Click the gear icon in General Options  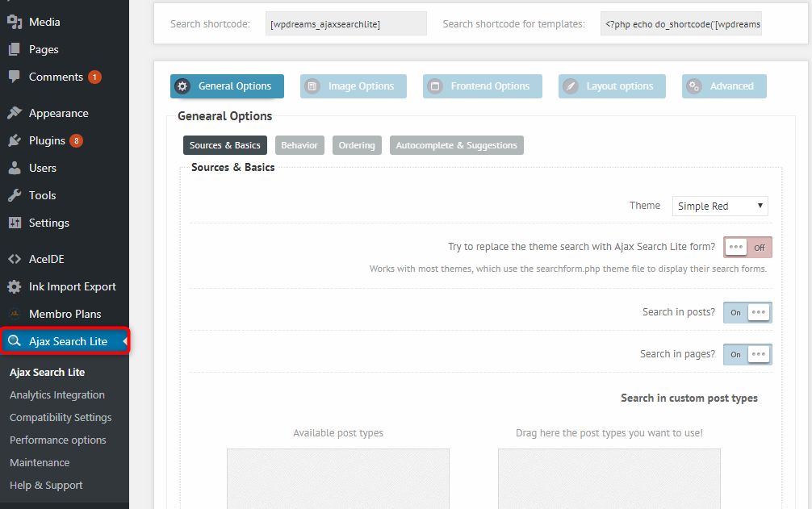click(182, 86)
